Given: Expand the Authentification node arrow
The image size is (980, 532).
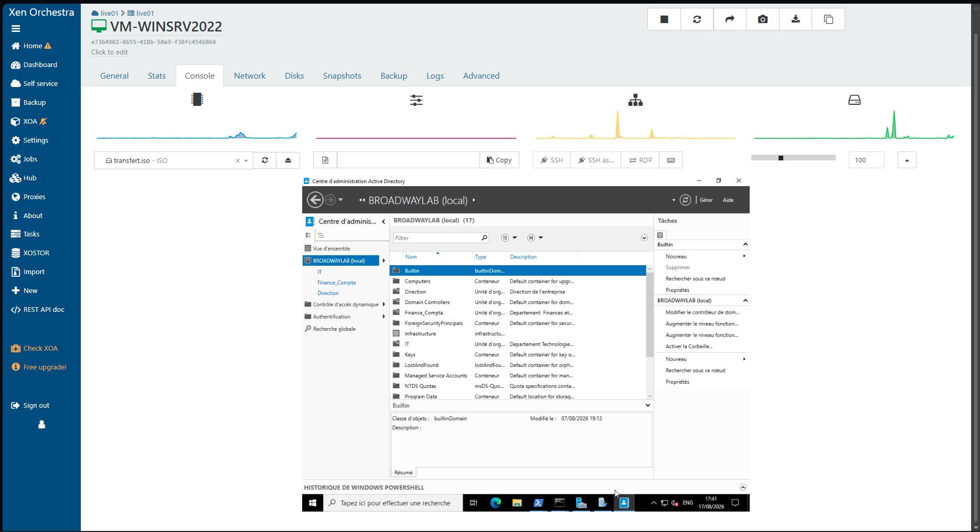Looking at the screenshot, I should (384, 317).
